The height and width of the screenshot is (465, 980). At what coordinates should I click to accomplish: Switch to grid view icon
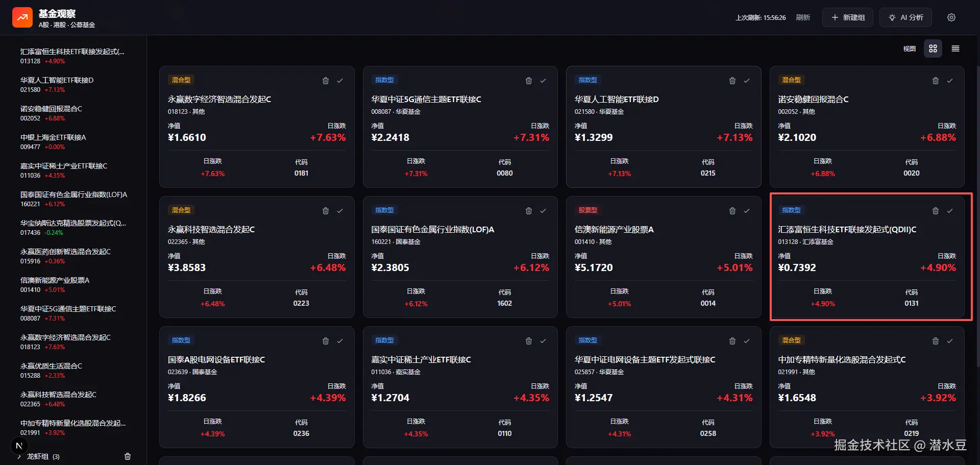[x=933, y=48]
